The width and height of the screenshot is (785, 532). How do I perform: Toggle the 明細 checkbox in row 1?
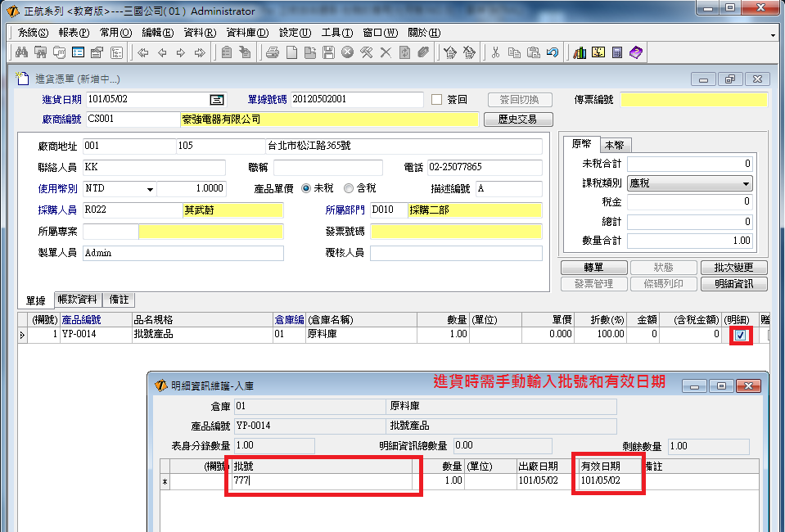point(740,335)
